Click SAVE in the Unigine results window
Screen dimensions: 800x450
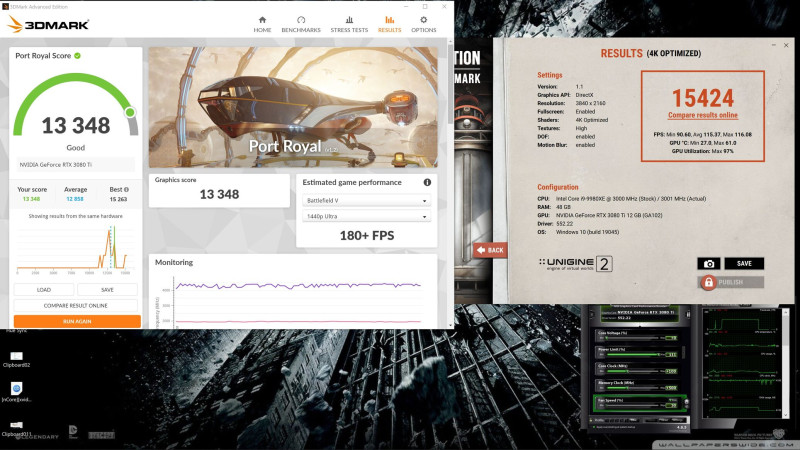[x=744, y=263]
